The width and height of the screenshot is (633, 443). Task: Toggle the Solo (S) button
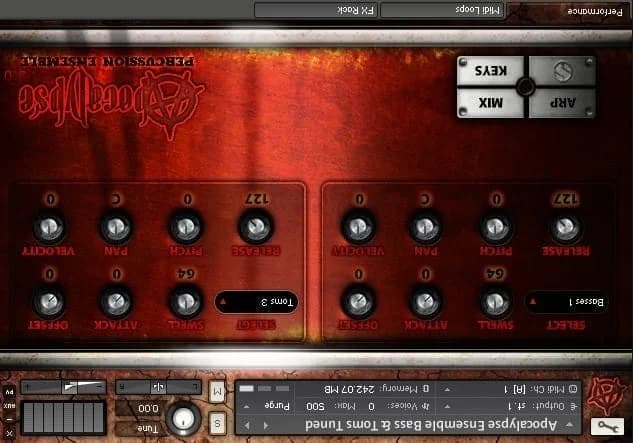pos(218,424)
